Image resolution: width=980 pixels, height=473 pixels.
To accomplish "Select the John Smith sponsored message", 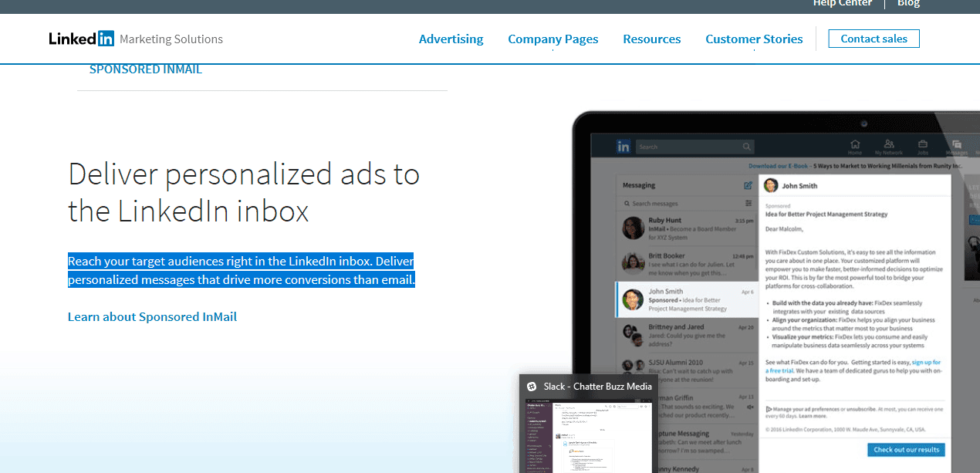I will [x=688, y=299].
